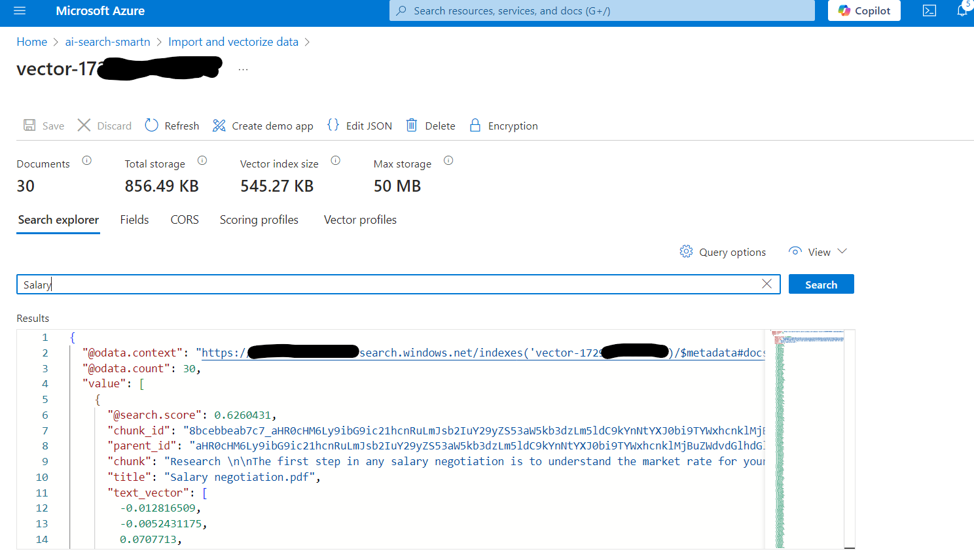Screen dimensions: 974x560
Task: Click the Microsoft Azure header title
Action: click(100, 10)
